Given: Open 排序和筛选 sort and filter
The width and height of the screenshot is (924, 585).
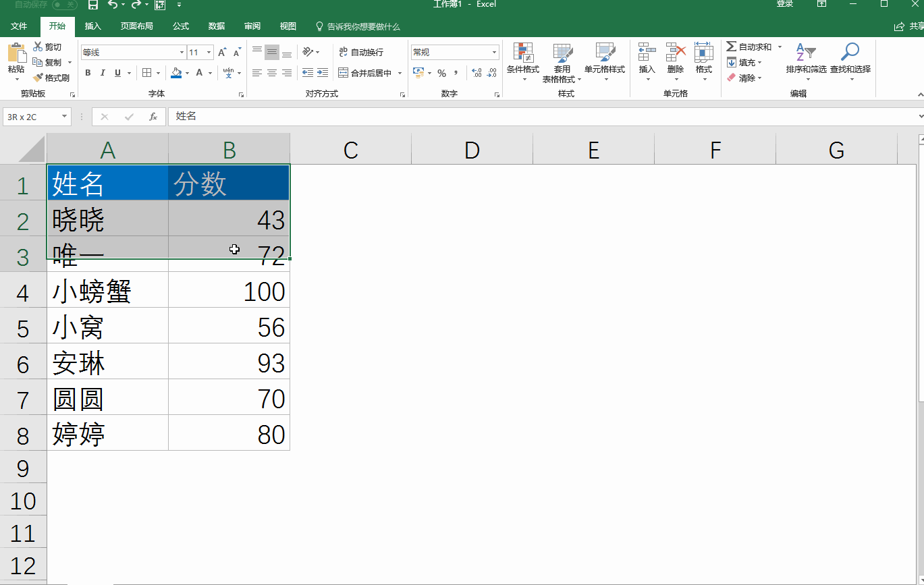Looking at the screenshot, I should point(806,63).
